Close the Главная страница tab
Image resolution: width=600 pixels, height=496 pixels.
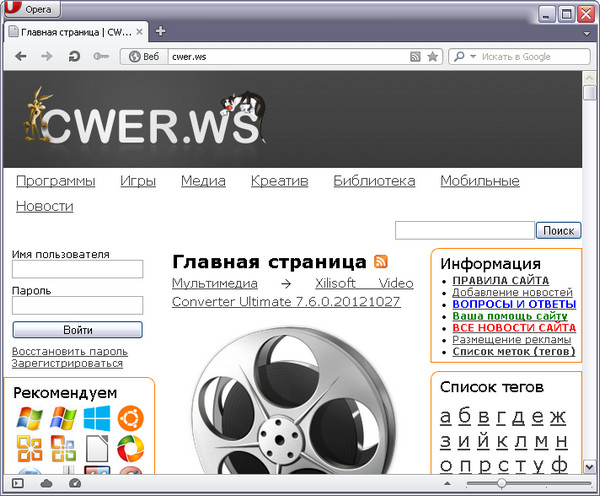[x=140, y=32]
